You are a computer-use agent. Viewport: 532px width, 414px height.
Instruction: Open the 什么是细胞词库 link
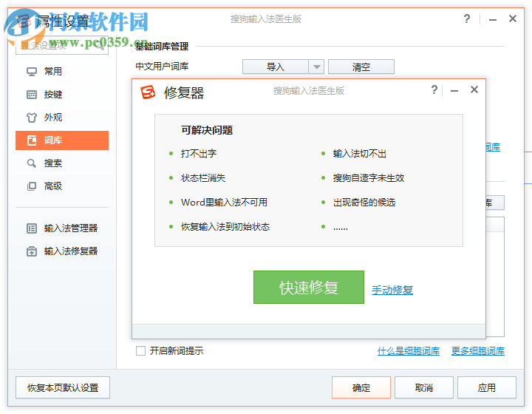pyautogui.click(x=408, y=351)
